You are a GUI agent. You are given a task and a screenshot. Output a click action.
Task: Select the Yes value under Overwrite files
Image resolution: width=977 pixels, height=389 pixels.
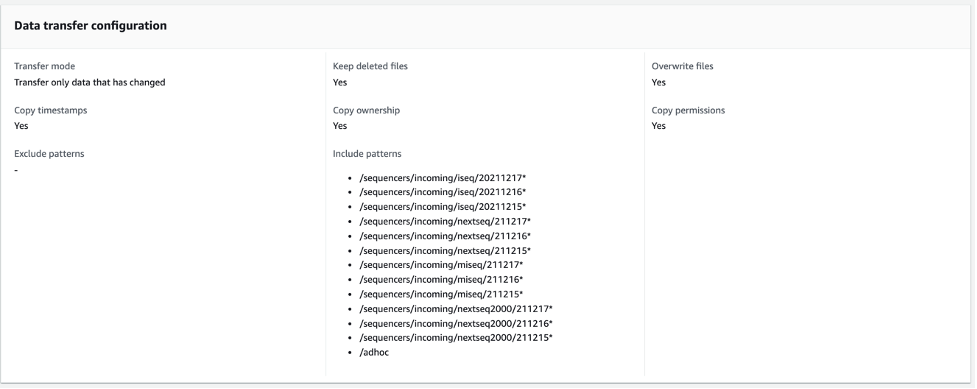(x=659, y=82)
